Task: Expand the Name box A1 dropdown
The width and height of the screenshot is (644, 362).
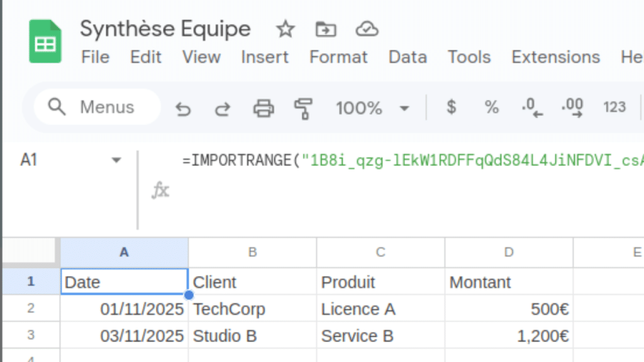Action: tap(116, 160)
